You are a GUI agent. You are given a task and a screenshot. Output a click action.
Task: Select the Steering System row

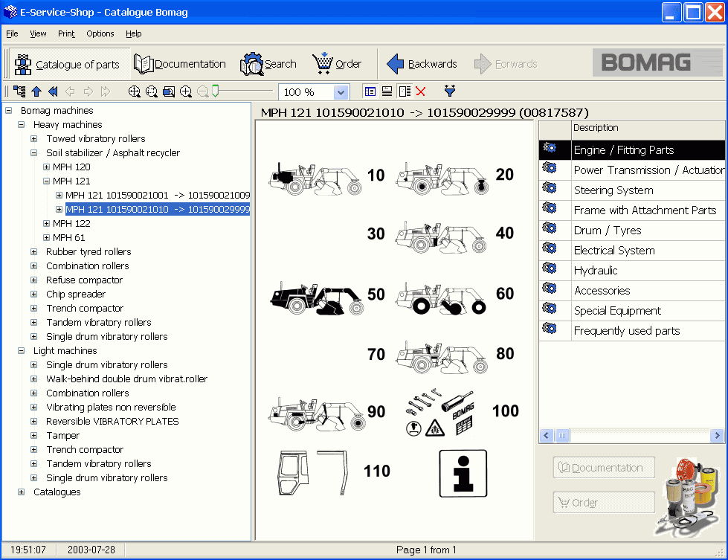click(632, 190)
